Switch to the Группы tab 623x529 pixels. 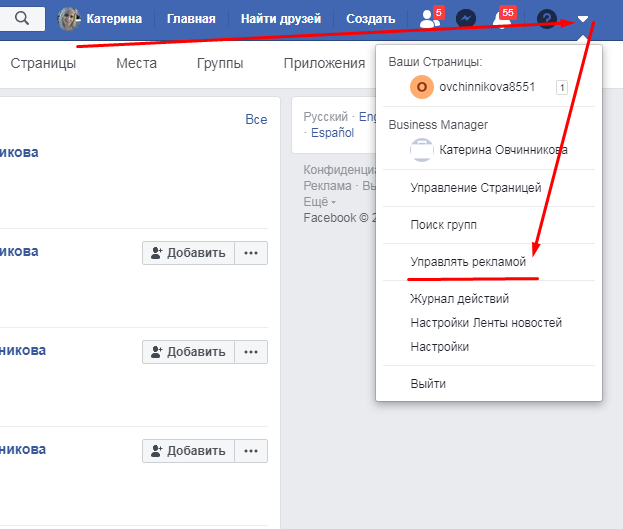[220, 63]
